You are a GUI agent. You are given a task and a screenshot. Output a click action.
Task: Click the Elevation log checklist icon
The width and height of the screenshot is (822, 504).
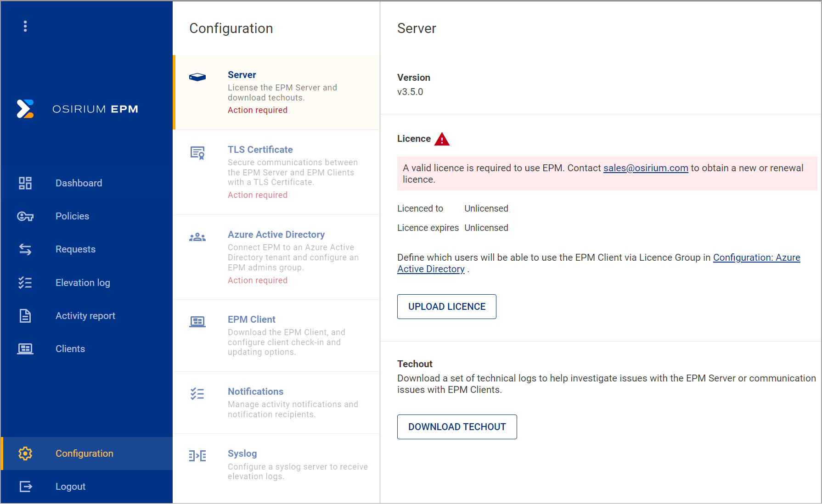pyautogui.click(x=25, y=283)
